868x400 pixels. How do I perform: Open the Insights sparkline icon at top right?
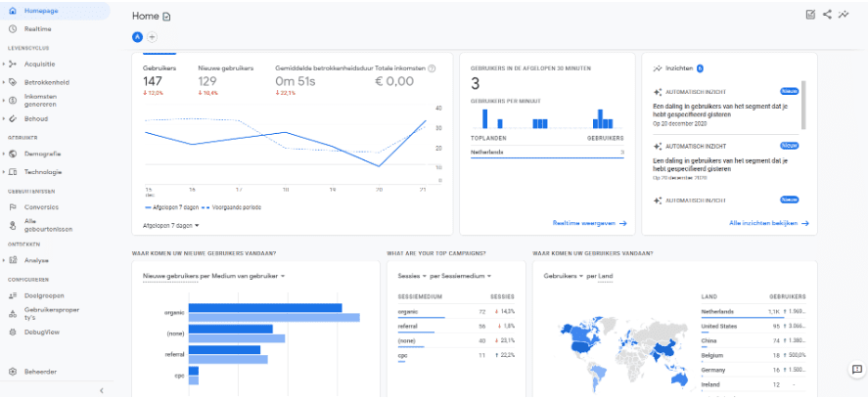[844, 14]
